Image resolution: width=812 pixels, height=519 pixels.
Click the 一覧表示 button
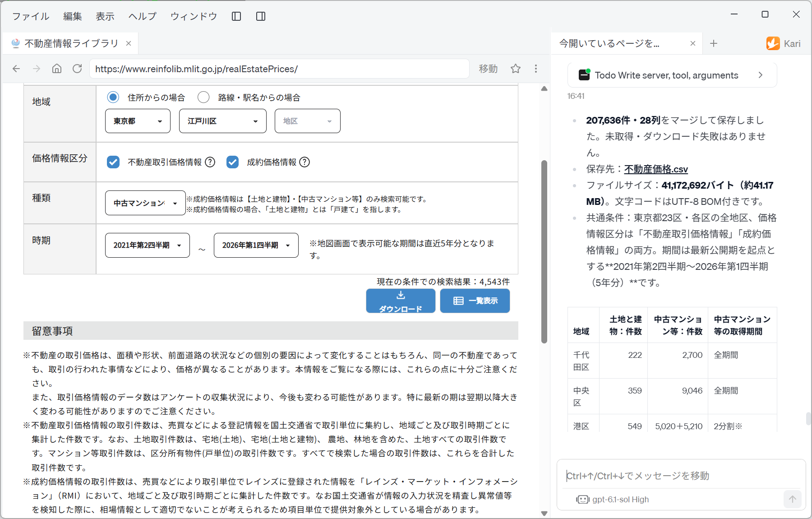click(475, 301)
